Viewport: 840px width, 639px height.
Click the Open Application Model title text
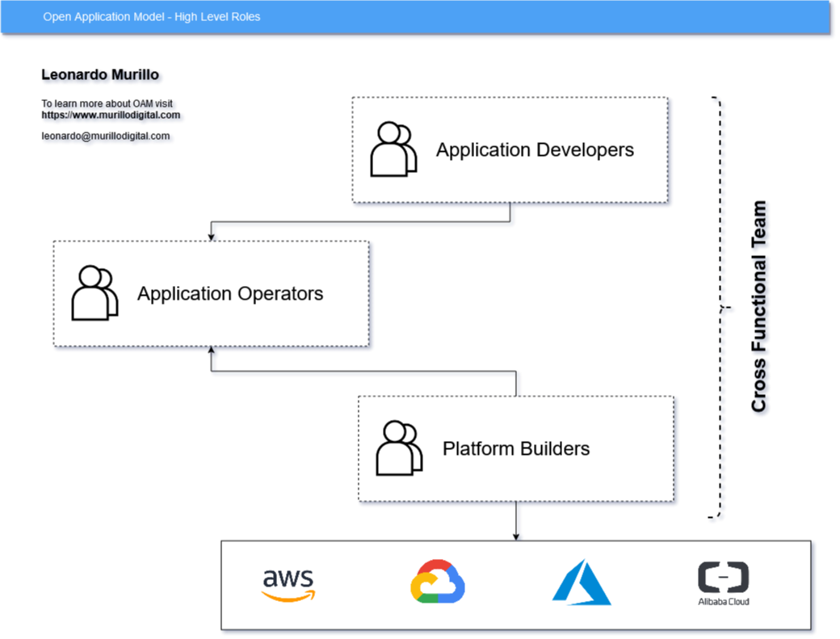(152, 17)
